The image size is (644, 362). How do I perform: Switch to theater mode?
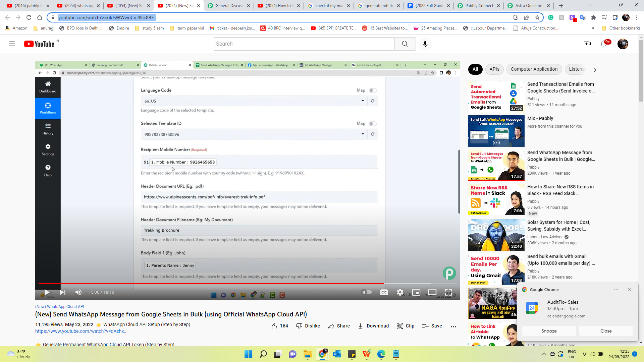coord(432,292)
